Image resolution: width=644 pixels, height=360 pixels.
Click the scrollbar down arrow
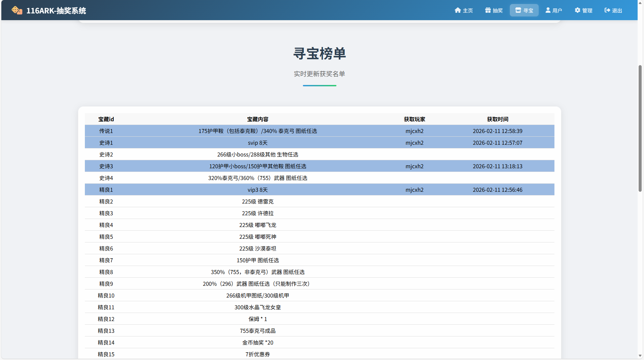pos(640,355)
